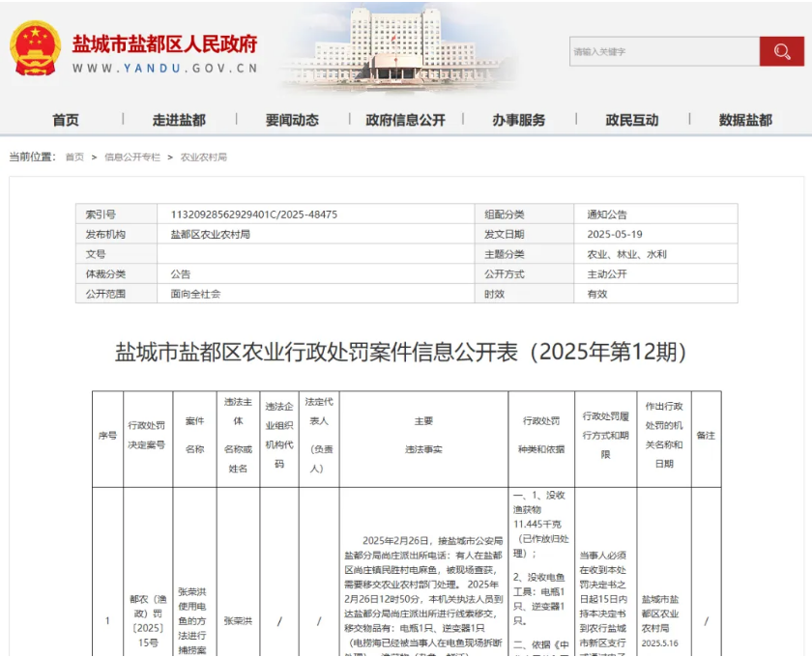Screen dimensions: 812x657
Task: Open the 政府信息公开 menu item
Action: (x=405, y=120)
